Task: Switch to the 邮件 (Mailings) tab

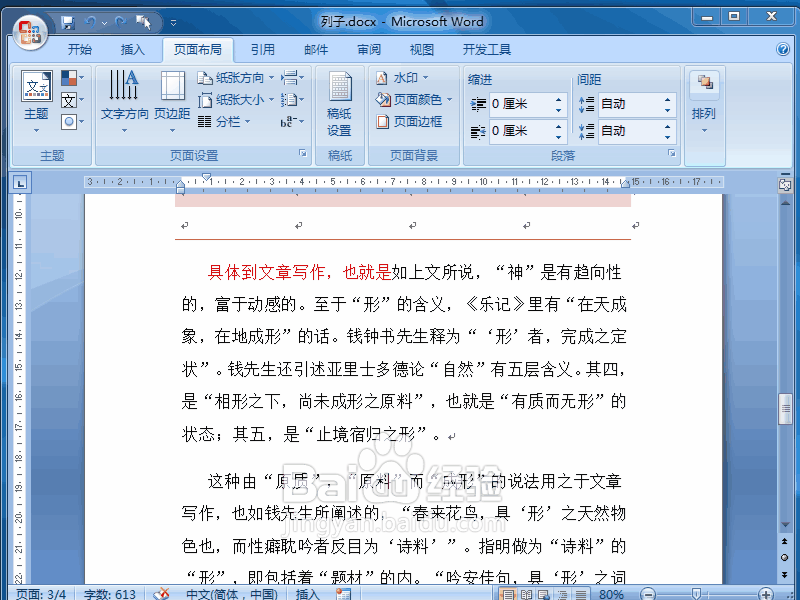Action: (x=316, y=50)
